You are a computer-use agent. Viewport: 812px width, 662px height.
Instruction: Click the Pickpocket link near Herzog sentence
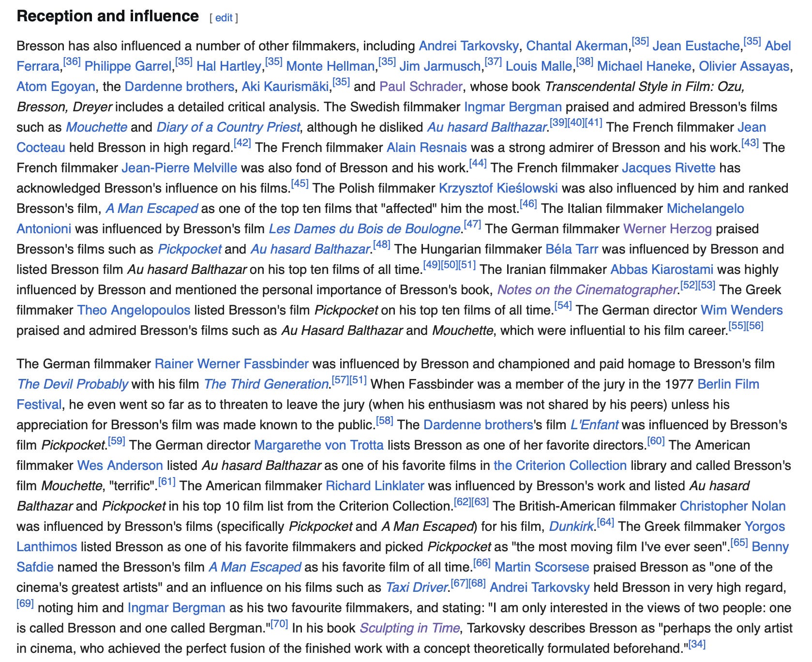point(190,249)
